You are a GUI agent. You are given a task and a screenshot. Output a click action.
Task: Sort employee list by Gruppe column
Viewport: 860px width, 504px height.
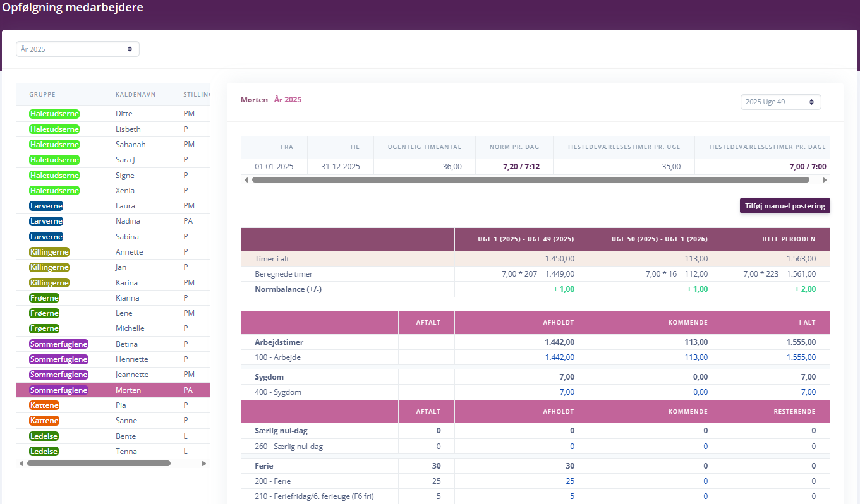pyautogui.click(x=42, y=95)
